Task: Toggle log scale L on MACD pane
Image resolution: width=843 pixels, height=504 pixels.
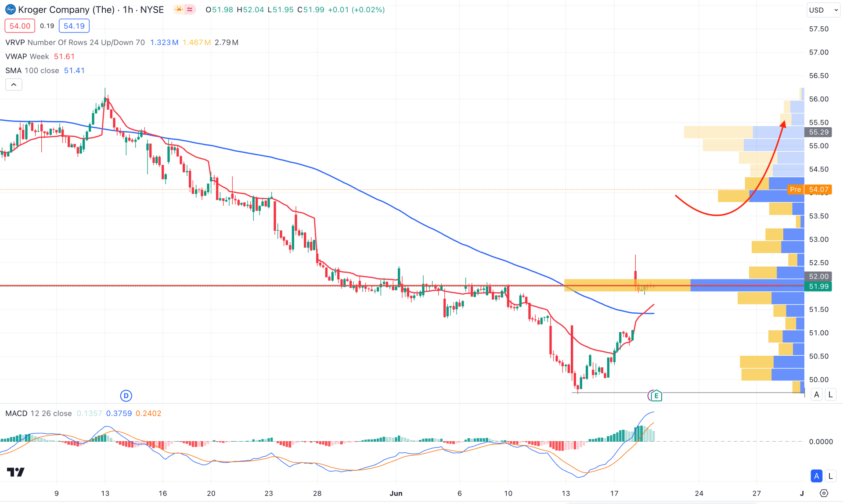Action: point(830,476)
